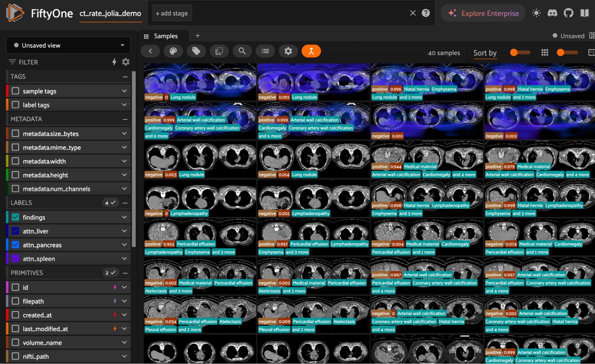Screen dimensions: 595x364
Task: Click lightning bolt on id row
Action: pos(115,287)
